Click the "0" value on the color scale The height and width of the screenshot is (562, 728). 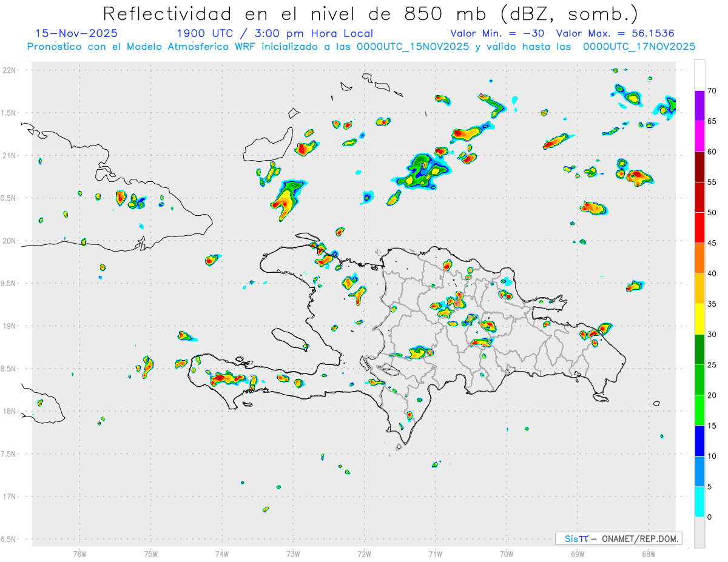[709, 517]
